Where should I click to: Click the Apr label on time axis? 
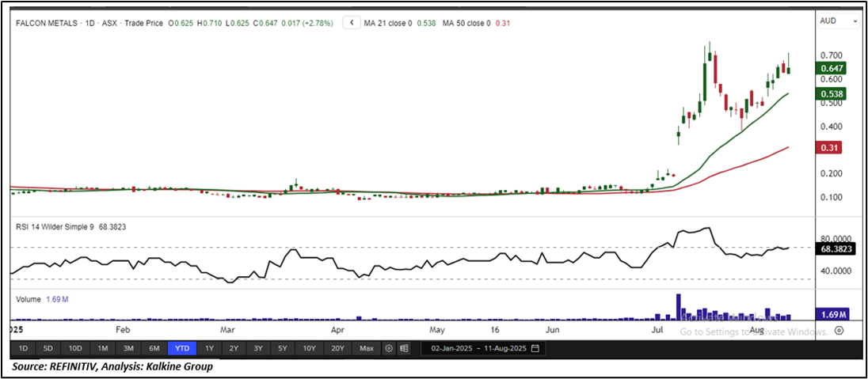click(337, 330)
